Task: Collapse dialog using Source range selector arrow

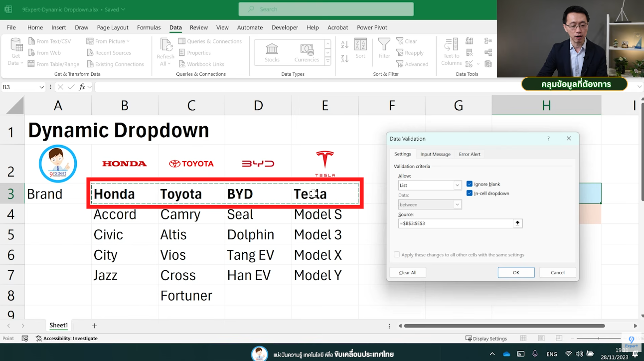Action: coord(518,223)
